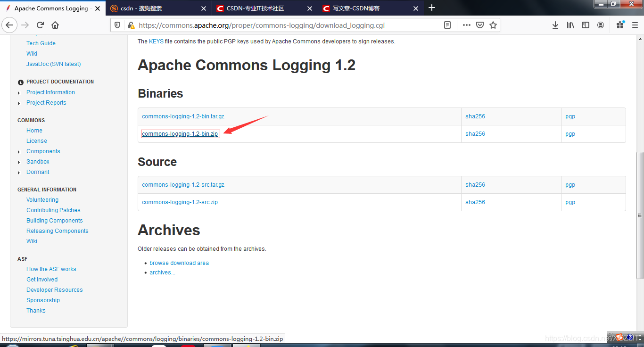Show site security padlock info
The width and height of the screenshot is (644, 347).
point(131,25)
